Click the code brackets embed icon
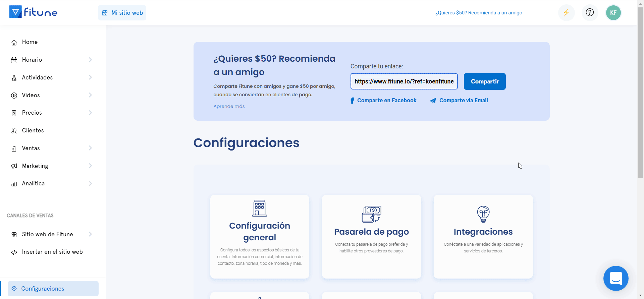 point(14,252)
